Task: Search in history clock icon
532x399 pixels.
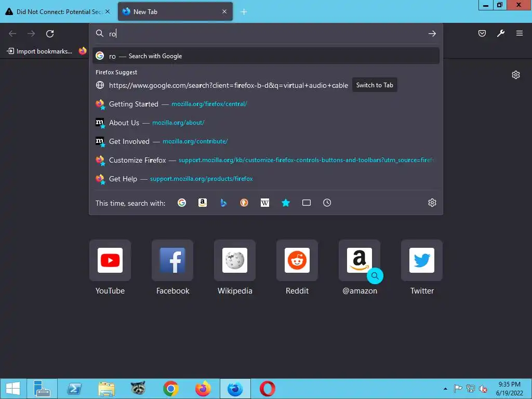Action: pos(327,203)
